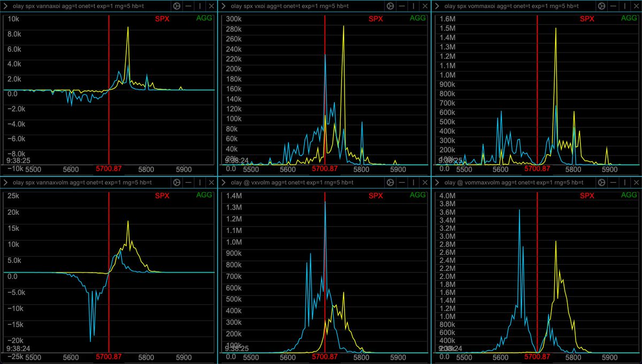Viewport: 642px width, 364px height.
Task: Close the vannaxoi chart panel
Action: tap(211, 6)
